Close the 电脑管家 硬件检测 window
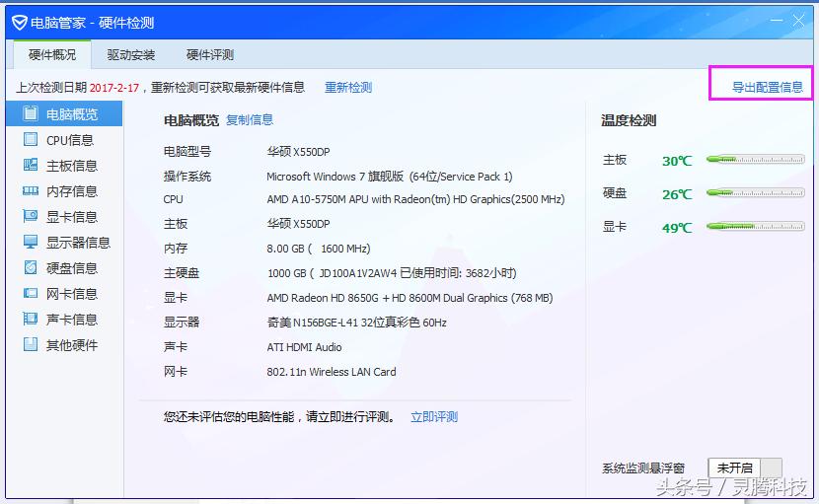This screenshot has width=819, height=504. pyautogui.click(x=798, y=21)
